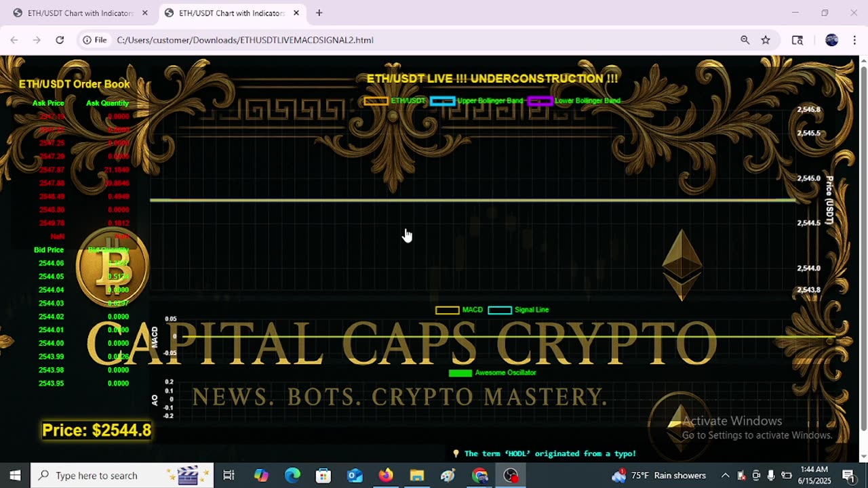The image size is (868, 488).
Task: Click the taskbar search box
Action: click(122, 475)
